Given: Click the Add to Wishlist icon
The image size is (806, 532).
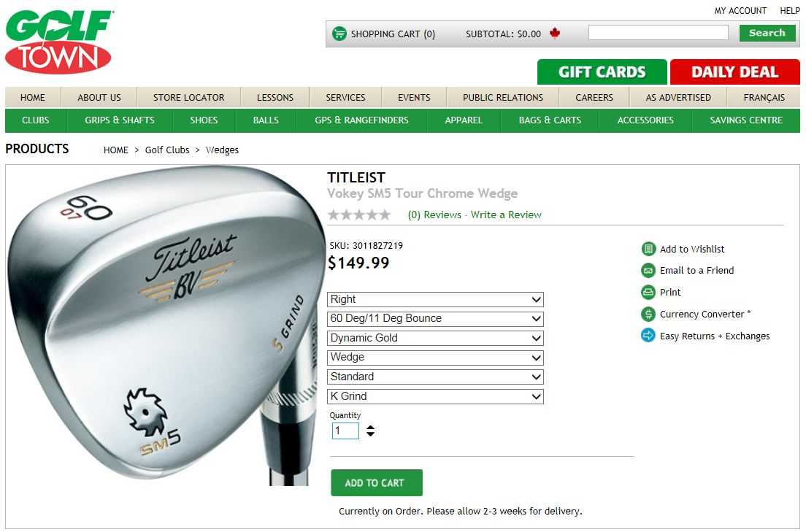Looking at the screenshot, I should point(648,250).
